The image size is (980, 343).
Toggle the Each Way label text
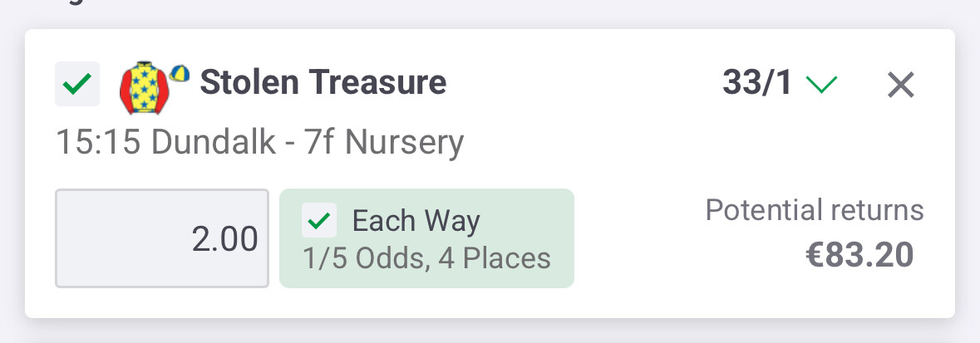click(416, 222)
